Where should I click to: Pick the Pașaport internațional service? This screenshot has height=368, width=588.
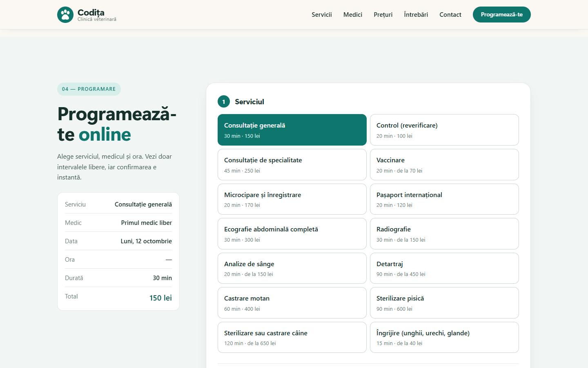coord(444,199)
